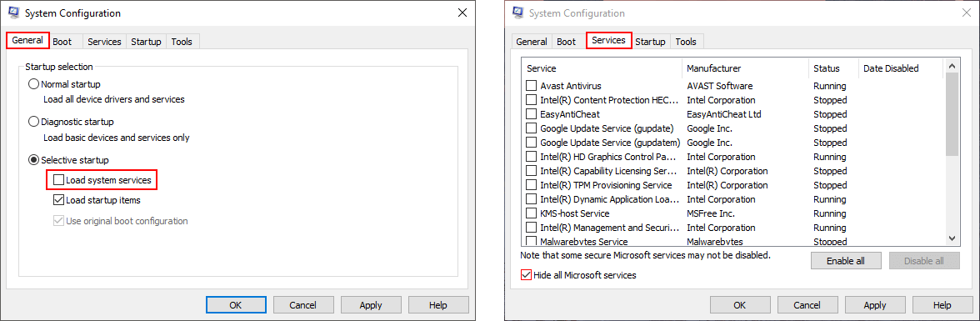This screenshot has width=980, height=321.
Task: Click Help in right Services window
Action: (x=942, y=305)
